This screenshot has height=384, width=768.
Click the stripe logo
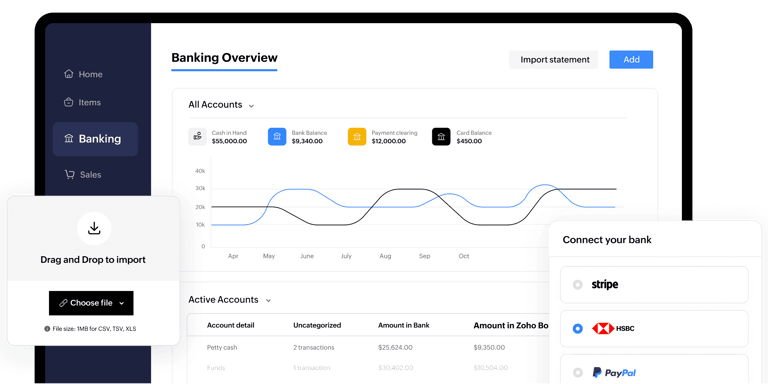tap(604, 285)
